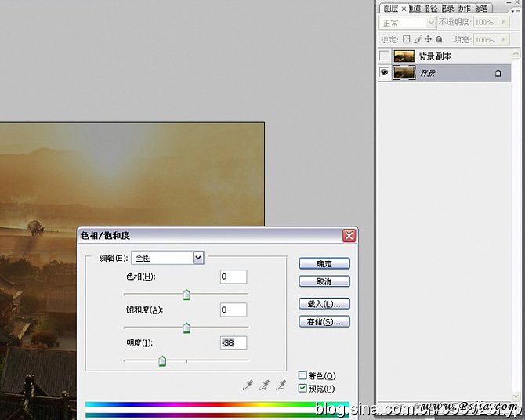Click the 载入(L)... load button
The width and height of the screenshot is (525, 420).
[x=324, y=304]
